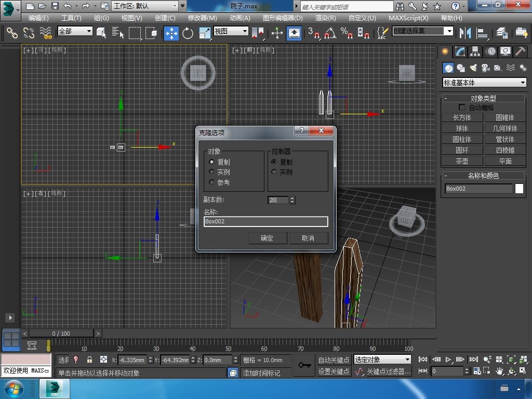Expand the 创建选择集 dropdown

[x=449, y=31]
